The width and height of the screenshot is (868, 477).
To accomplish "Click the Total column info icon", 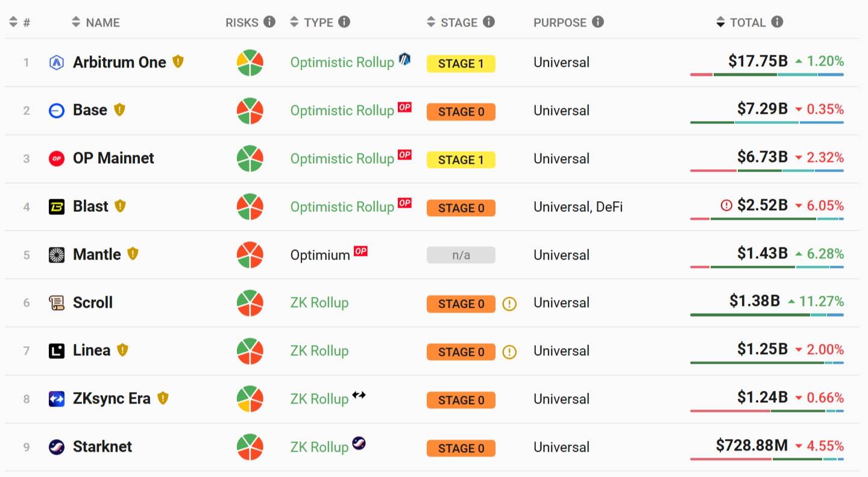I will (x=777, y=22).
